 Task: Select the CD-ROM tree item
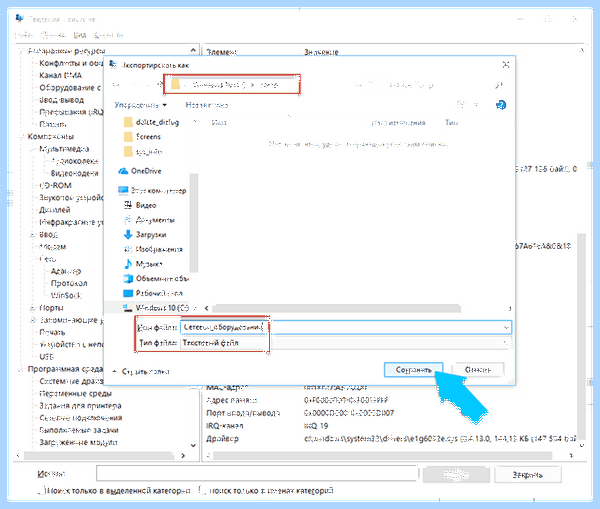click(55, 186)
